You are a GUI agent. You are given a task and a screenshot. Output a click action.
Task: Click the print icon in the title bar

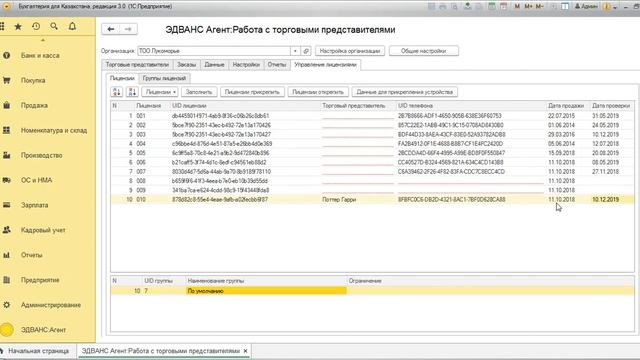point(442,6)
